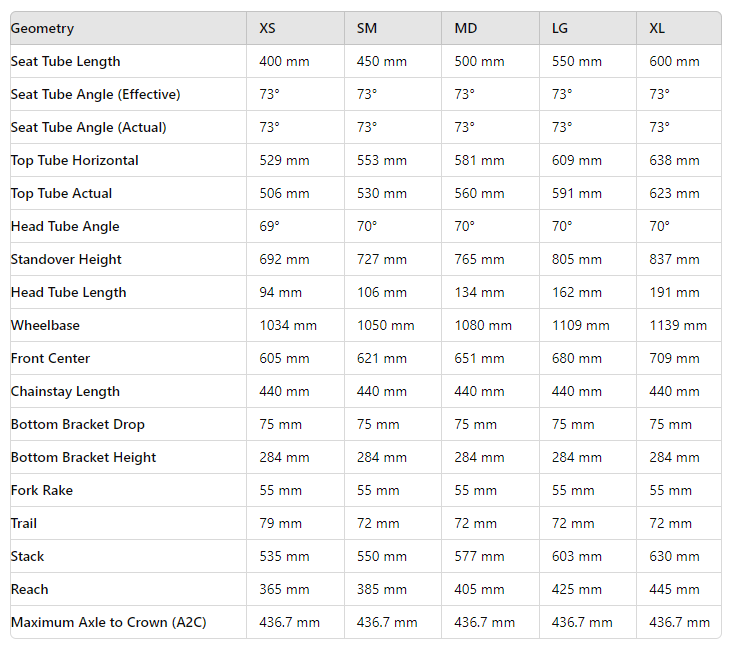Image resolution: width=731 pixels, height=651 pixels.
Task: Select the 191 mm head tube length cell
Action: coord(674,292)
